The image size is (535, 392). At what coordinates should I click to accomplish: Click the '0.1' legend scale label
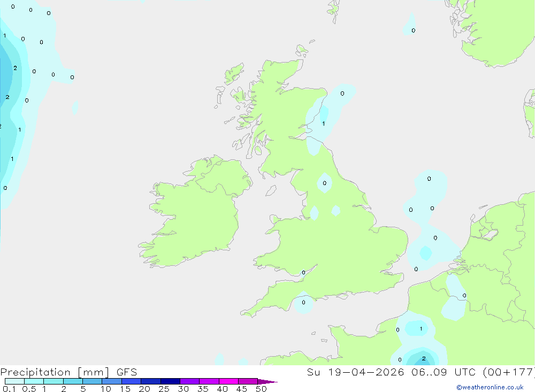9,389
